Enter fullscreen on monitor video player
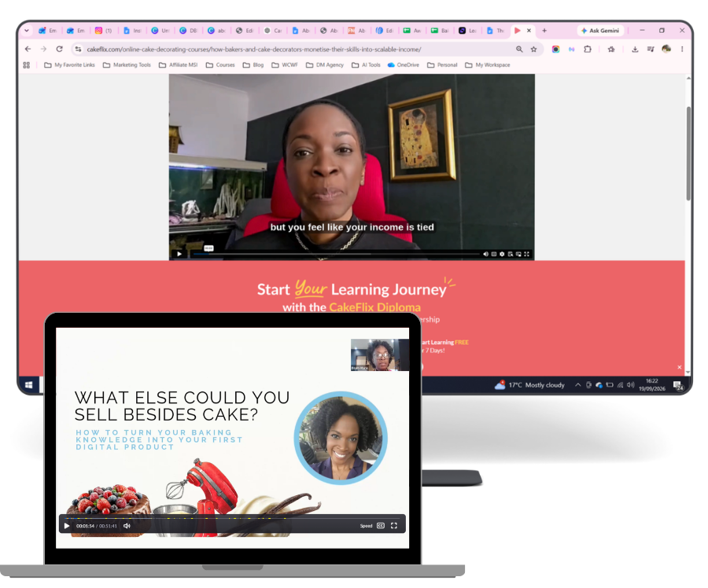 pos(526,254)
